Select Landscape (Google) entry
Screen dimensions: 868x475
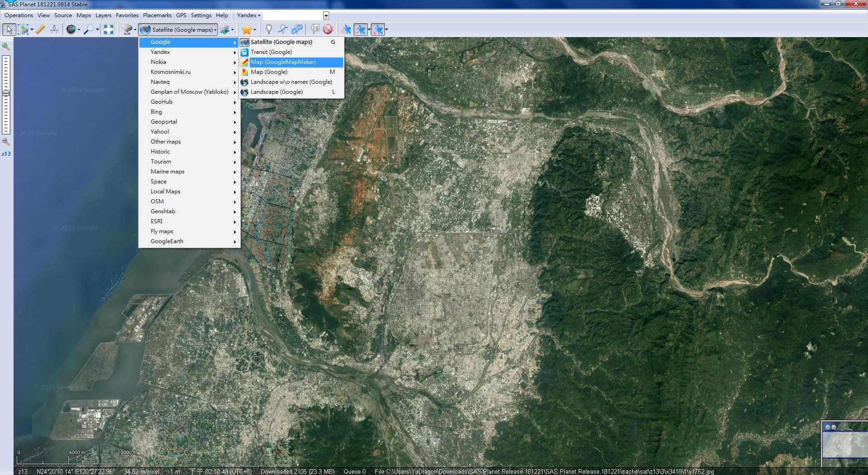(x=292, y=92)
